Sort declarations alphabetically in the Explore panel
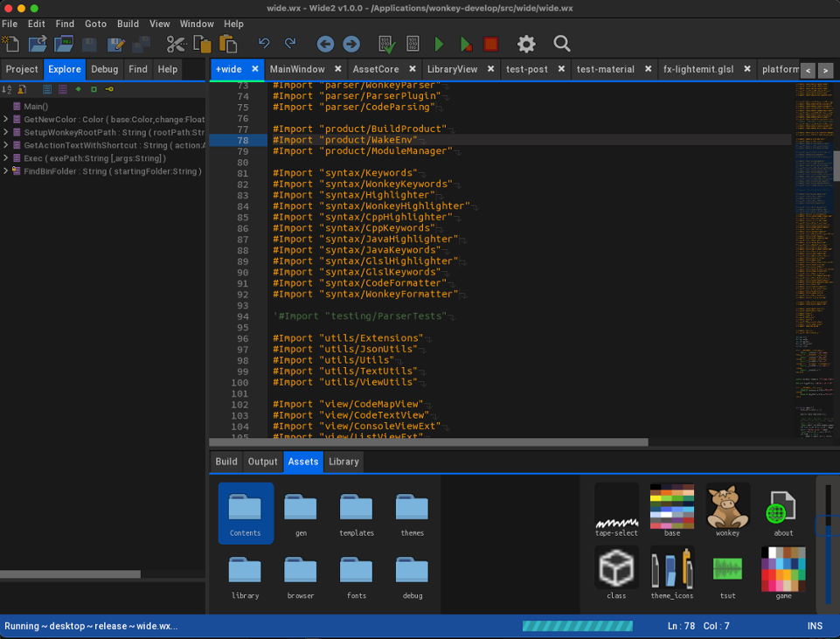Viewport: 840px width, 639px height. click(x=6, y=89)
